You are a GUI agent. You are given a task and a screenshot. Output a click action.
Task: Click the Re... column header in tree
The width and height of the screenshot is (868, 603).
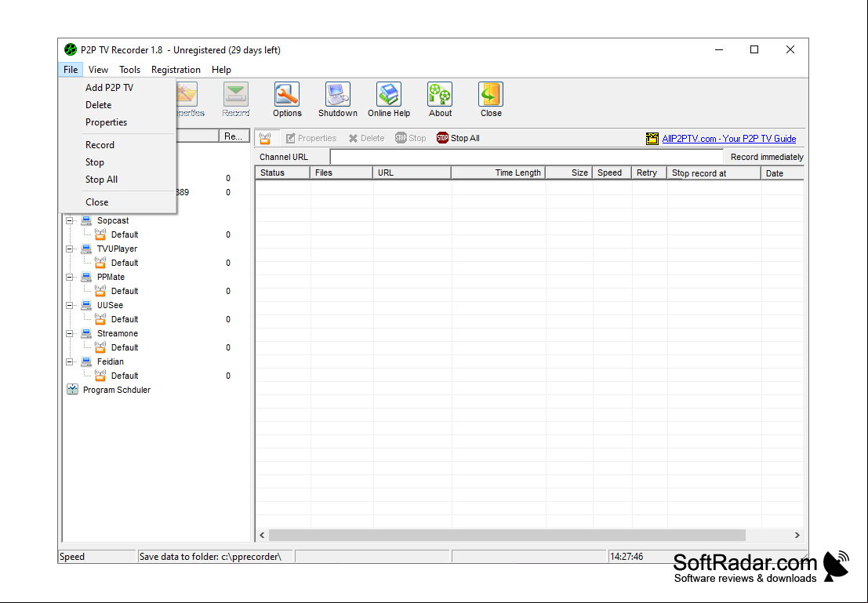click(x=234, y=136)
